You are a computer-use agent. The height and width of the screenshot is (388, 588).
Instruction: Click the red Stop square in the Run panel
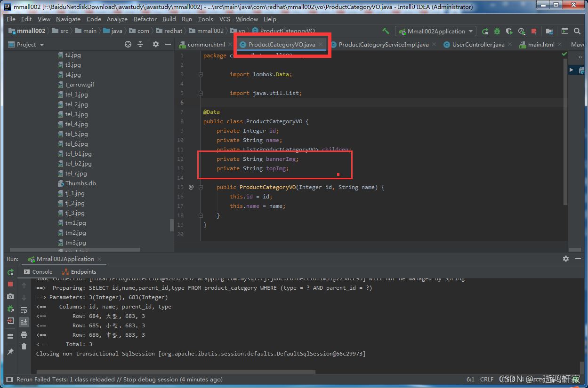click(x=10, y=284)
